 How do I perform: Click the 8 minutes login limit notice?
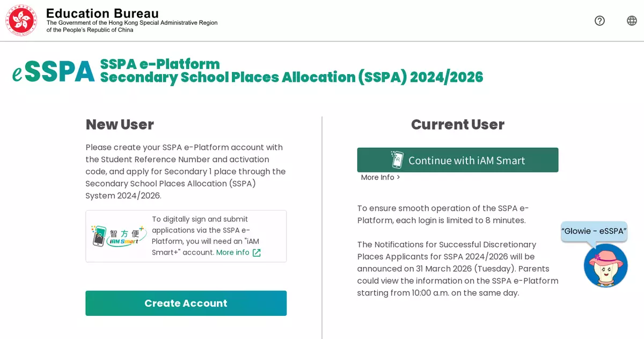(443, 214)
